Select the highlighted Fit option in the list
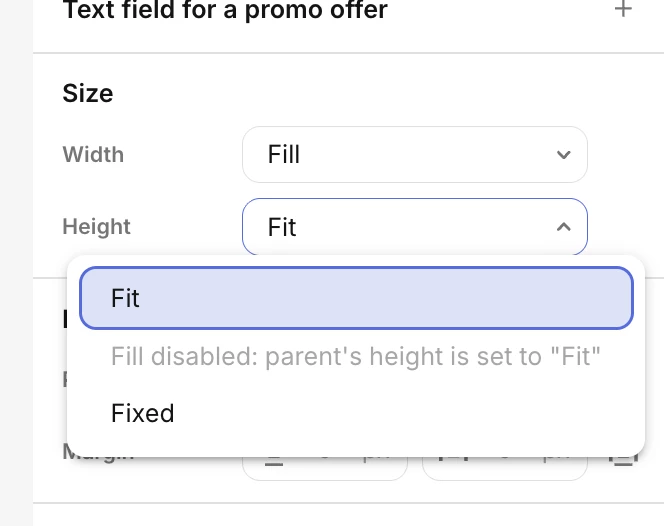This screenshot has width=664, height=526. (356, 298)
